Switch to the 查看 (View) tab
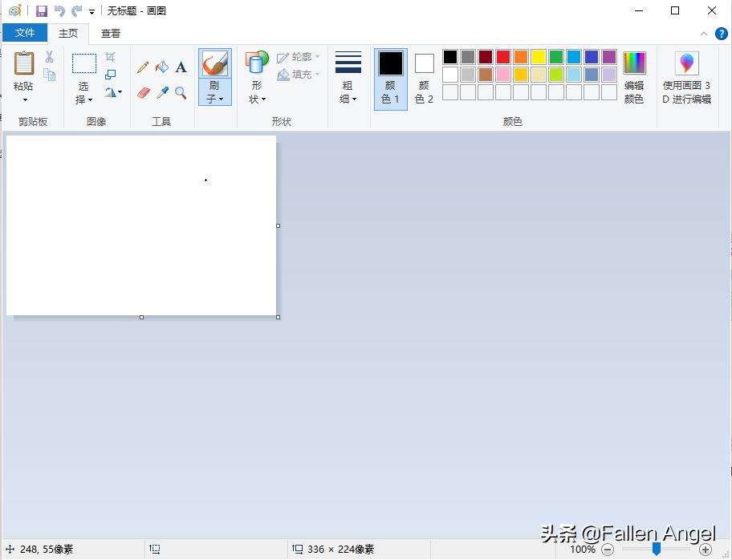The height and width of the screenshot is (560, 732). click(x=111, y=33)
